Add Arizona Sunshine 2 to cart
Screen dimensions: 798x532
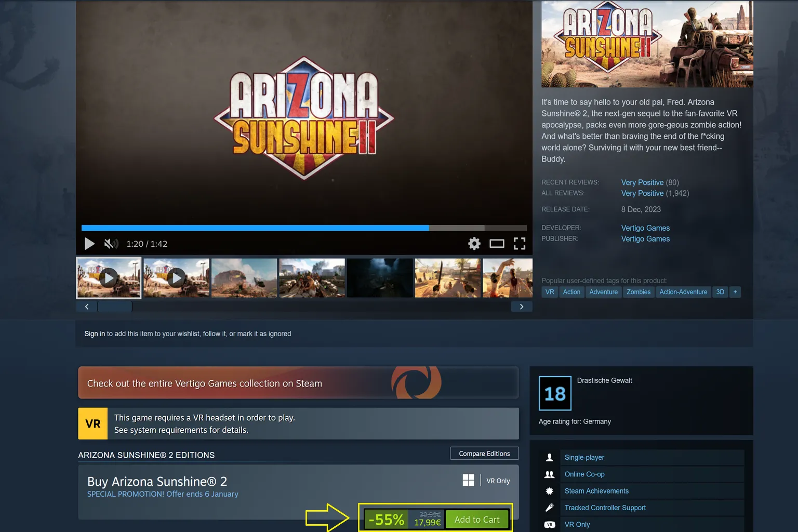[476, 520]
